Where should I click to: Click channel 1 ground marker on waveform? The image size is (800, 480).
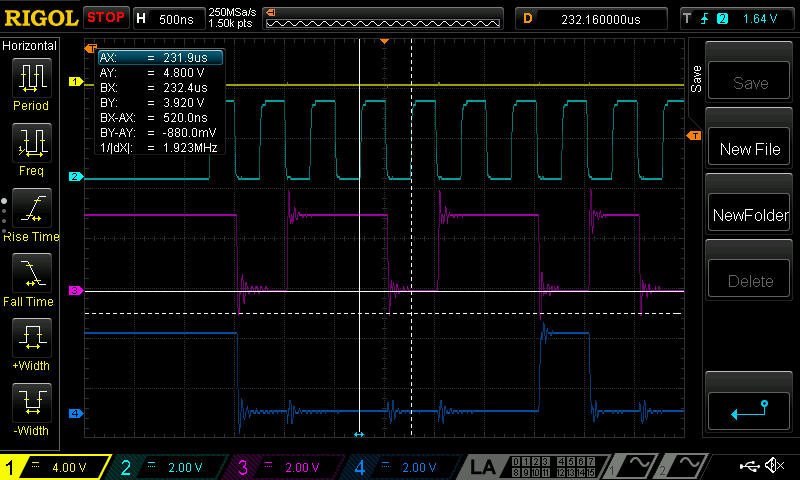pos(76,82)
